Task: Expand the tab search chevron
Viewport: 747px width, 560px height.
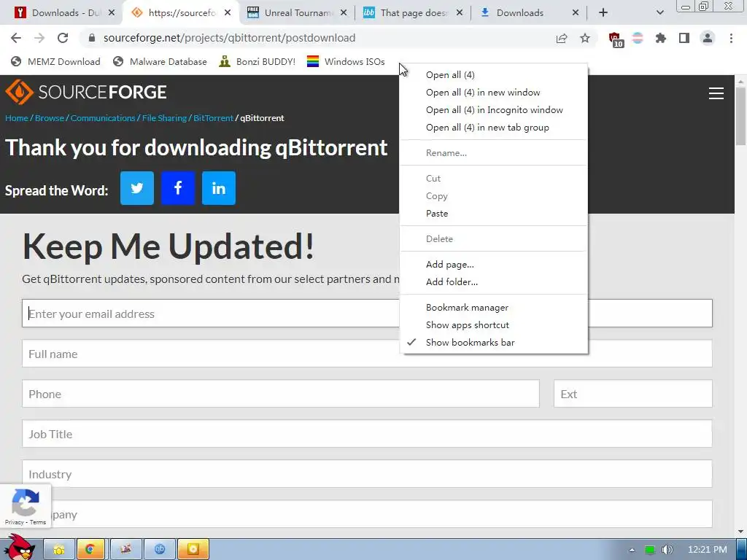Action: pyautogui.click(x=659, y=13)
